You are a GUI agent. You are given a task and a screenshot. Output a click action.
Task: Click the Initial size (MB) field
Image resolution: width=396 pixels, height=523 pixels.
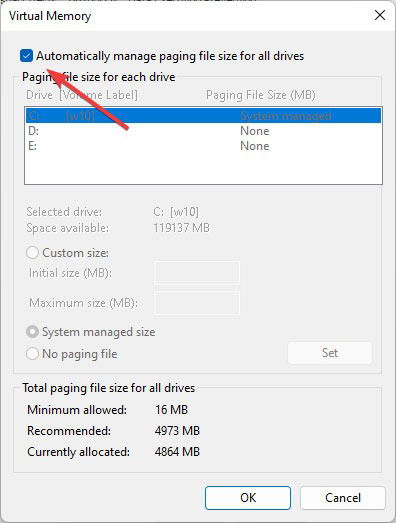coord(197,273)
